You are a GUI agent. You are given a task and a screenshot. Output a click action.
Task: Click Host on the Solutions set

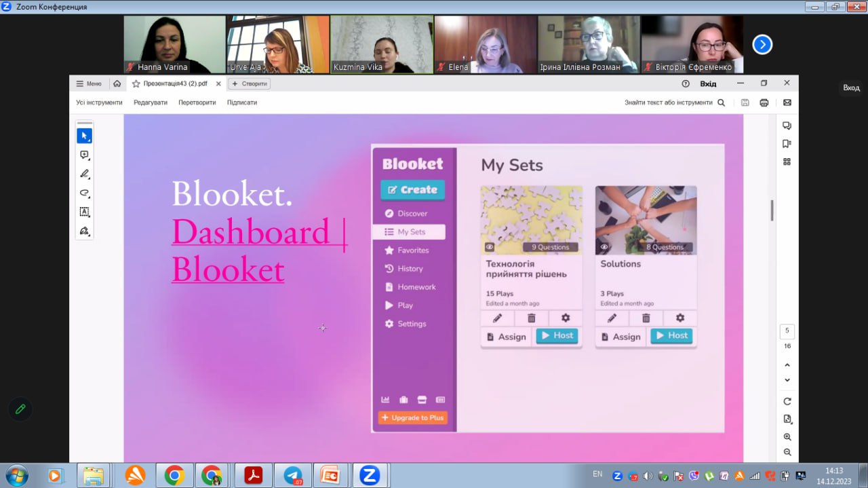click(671, 336)
